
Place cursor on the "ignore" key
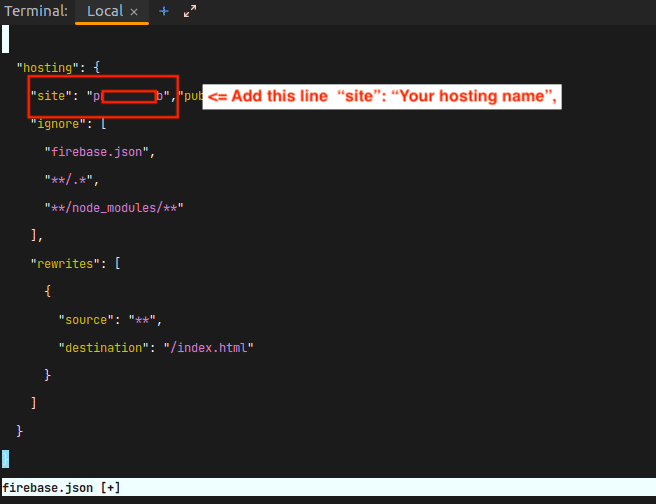(60, 125)
